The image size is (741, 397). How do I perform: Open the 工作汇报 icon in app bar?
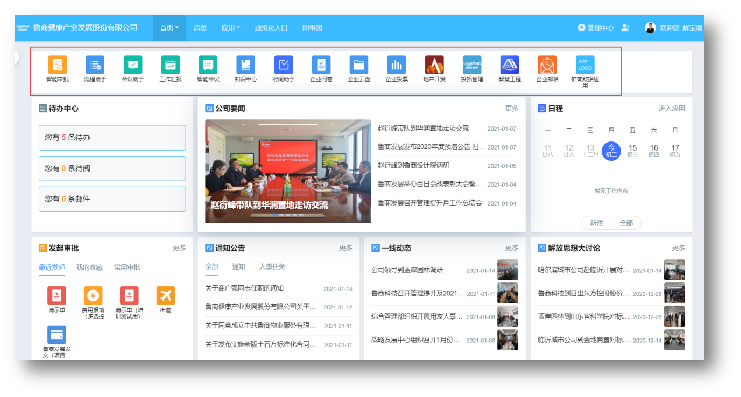point(170,65)
